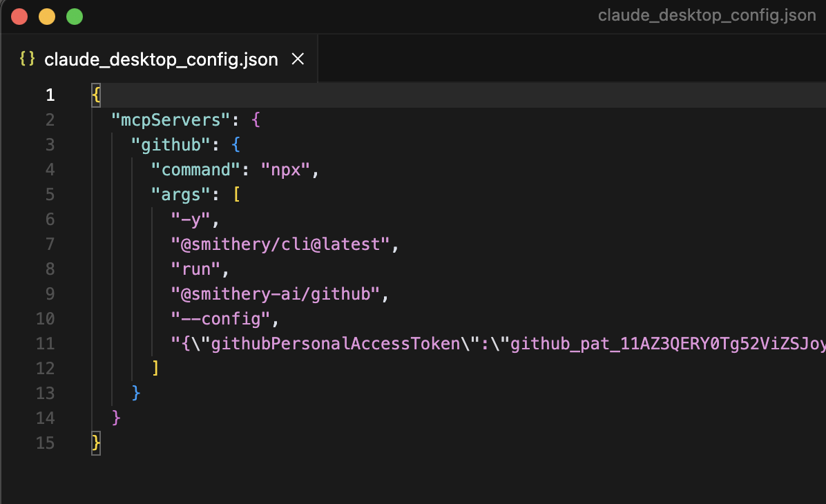The image size is (826, 504).
Task: Click the "npx" string value
Action: pos(285,170)
